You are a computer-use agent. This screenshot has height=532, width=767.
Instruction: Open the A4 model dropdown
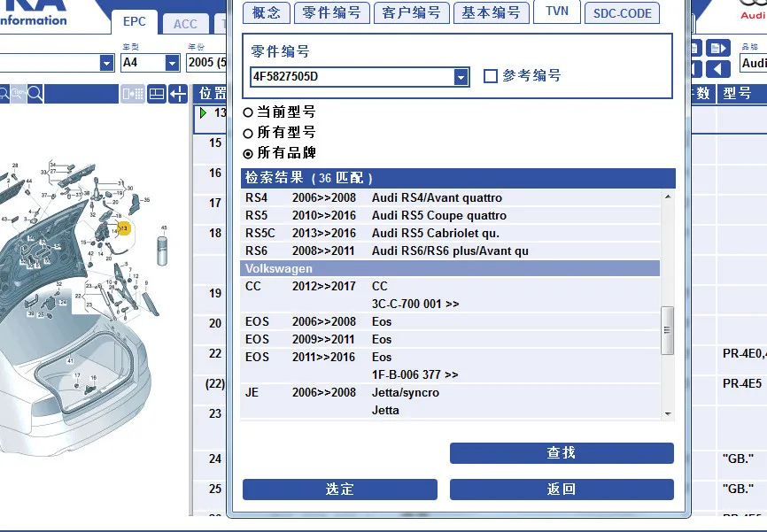(x=172, y=63)
